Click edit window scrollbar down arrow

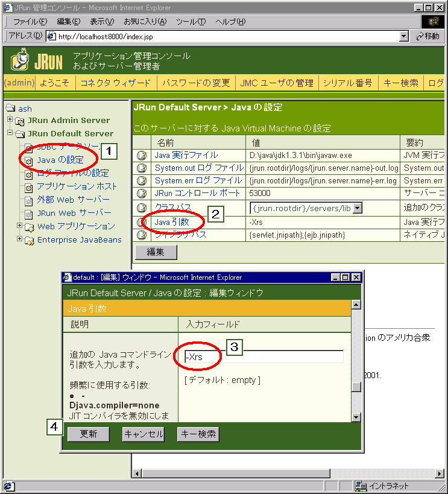pos(356,417)
